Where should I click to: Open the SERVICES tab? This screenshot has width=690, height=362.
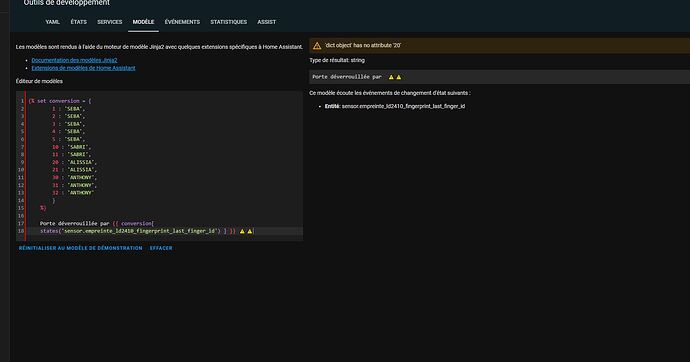click(110, 22)
